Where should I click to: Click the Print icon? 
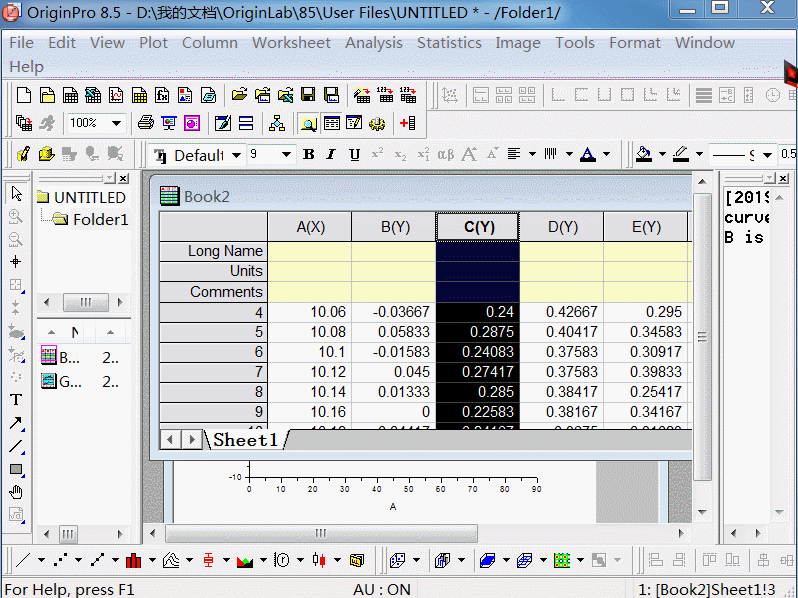coord(146,123)
